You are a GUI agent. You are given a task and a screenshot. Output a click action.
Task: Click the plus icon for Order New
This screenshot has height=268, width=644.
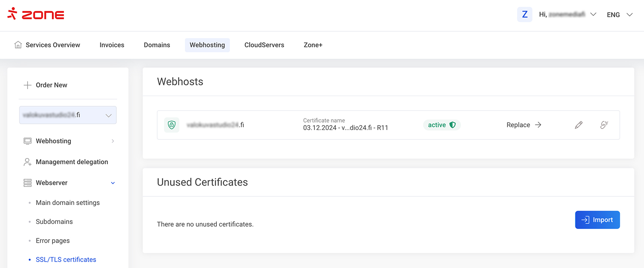(x=27, y=85)
